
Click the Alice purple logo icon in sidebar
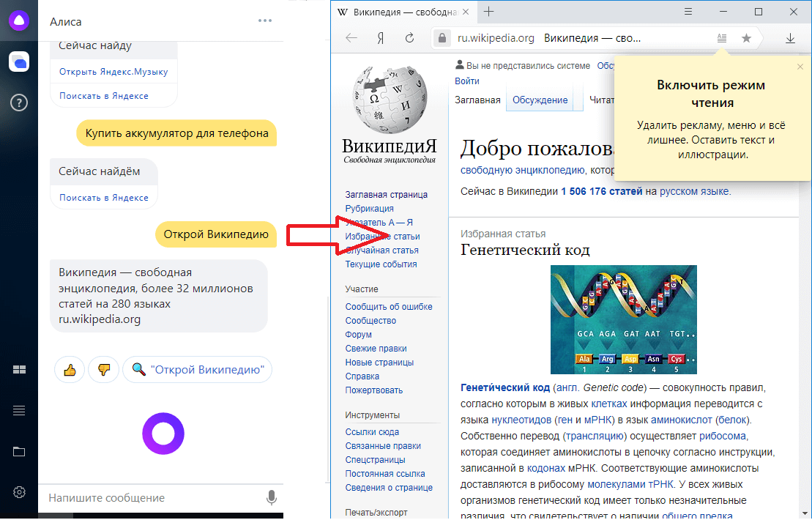(x=19, y=21)
